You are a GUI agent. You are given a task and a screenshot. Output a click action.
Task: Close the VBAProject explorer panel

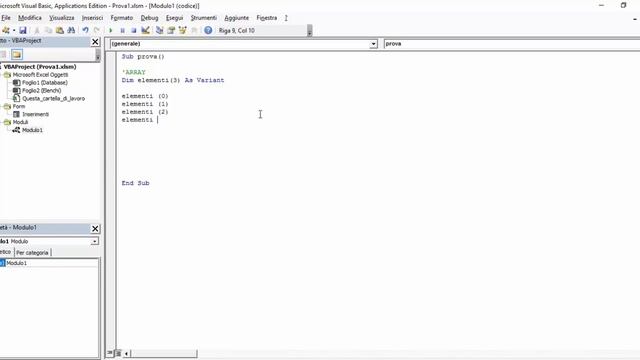95,42
